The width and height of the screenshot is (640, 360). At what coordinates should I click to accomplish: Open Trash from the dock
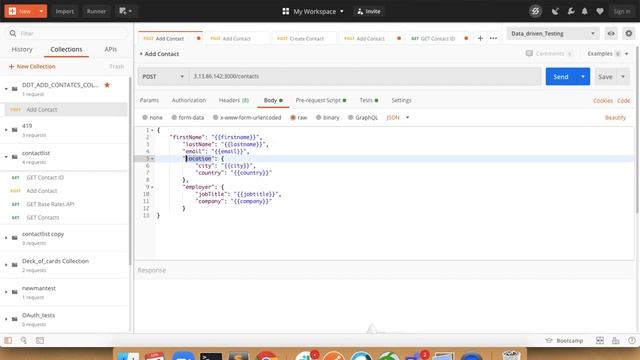click(x=511, y=355)
